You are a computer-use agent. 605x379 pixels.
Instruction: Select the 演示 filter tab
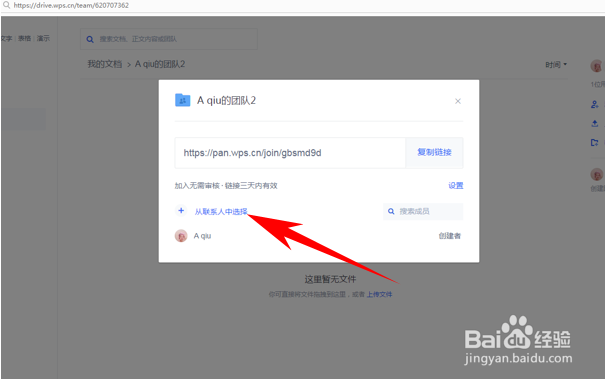[43, 38]
